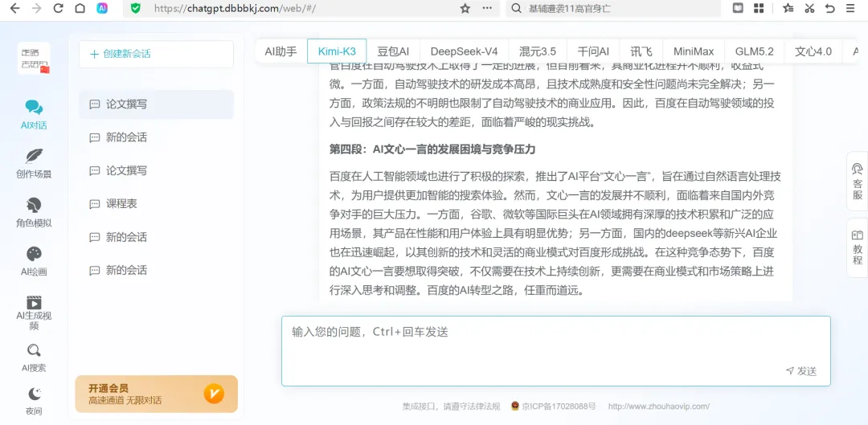Click 创建新会话 to start a new chat

[x=156, y=55]
